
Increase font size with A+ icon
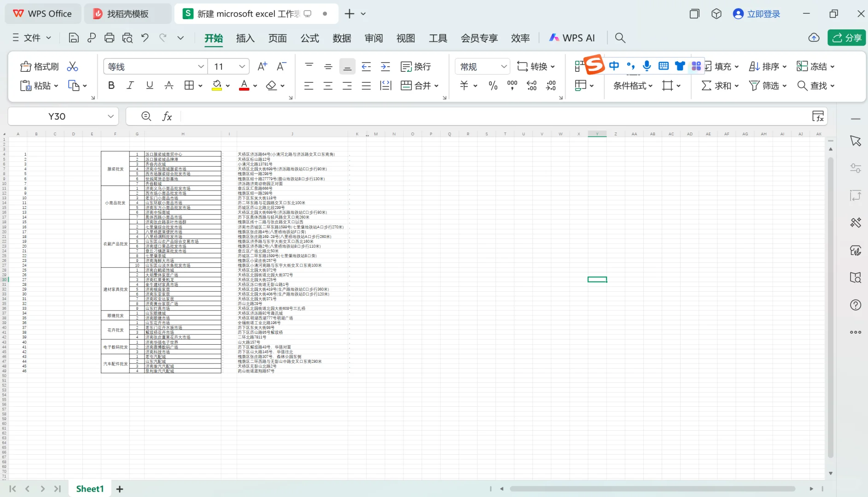click(262, 67)
